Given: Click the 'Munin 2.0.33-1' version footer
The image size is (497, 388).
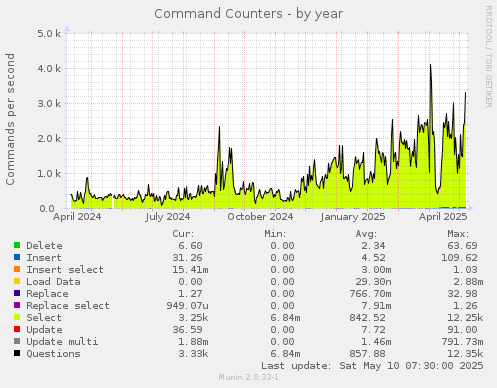Looking at the screenshot, I should point(248,377).
